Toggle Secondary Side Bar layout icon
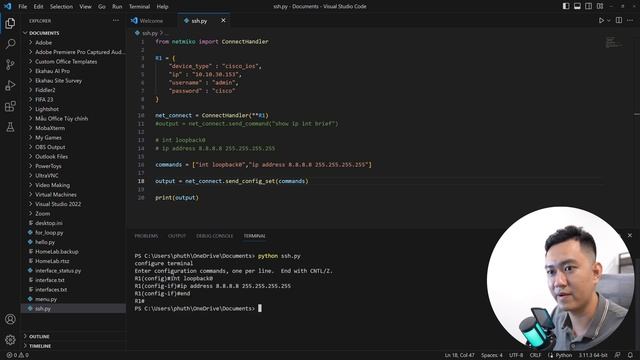Viewport: 640px width, 360px height. coord(588,7)
